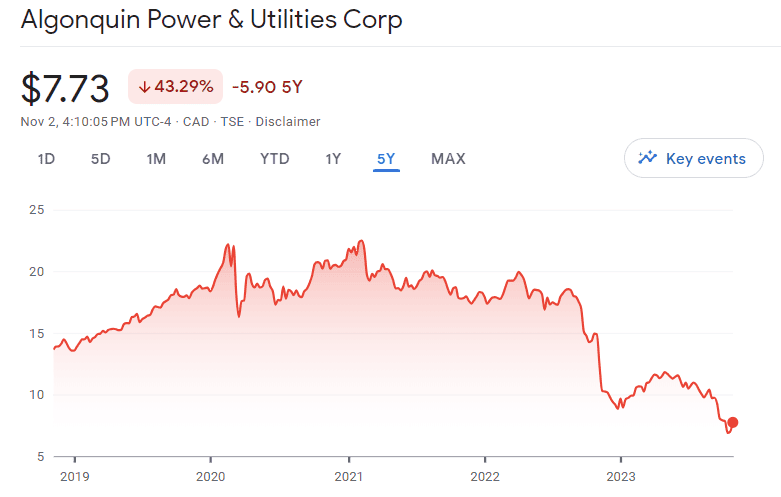This screenshot has height=497, width=781.
Task: Show the 1M price chart
Action: tap(156, 159)
